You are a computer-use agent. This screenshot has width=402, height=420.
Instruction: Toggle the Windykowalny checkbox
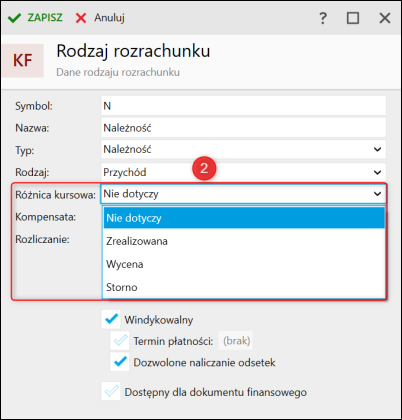[111, 320]
